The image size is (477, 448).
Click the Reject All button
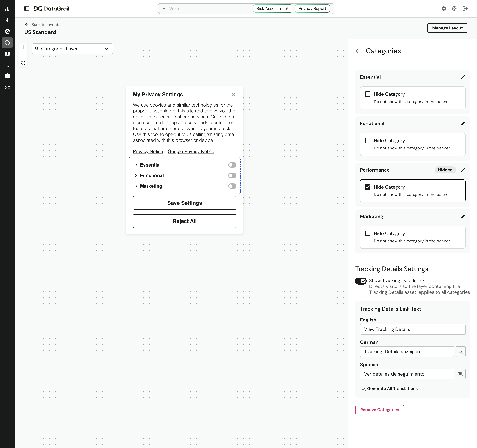point(185,221)
